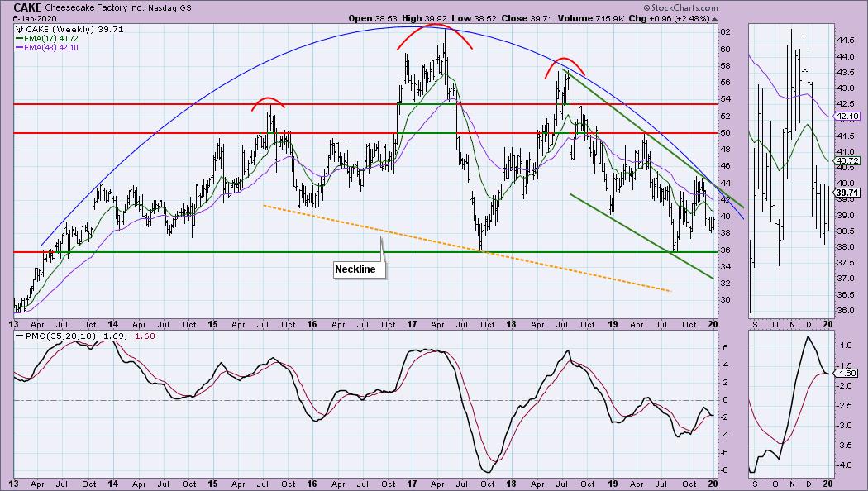Click the 36.0 axis label in right panel
The width and height of the screenshot is (868, 491).
pyautogui.click(x=846, y=311)
